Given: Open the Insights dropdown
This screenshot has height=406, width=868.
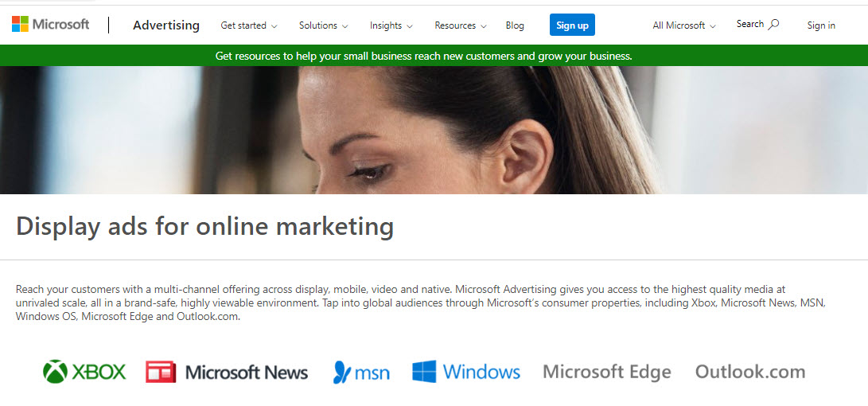Looking at the screenshot, I should tap(391, 25).
